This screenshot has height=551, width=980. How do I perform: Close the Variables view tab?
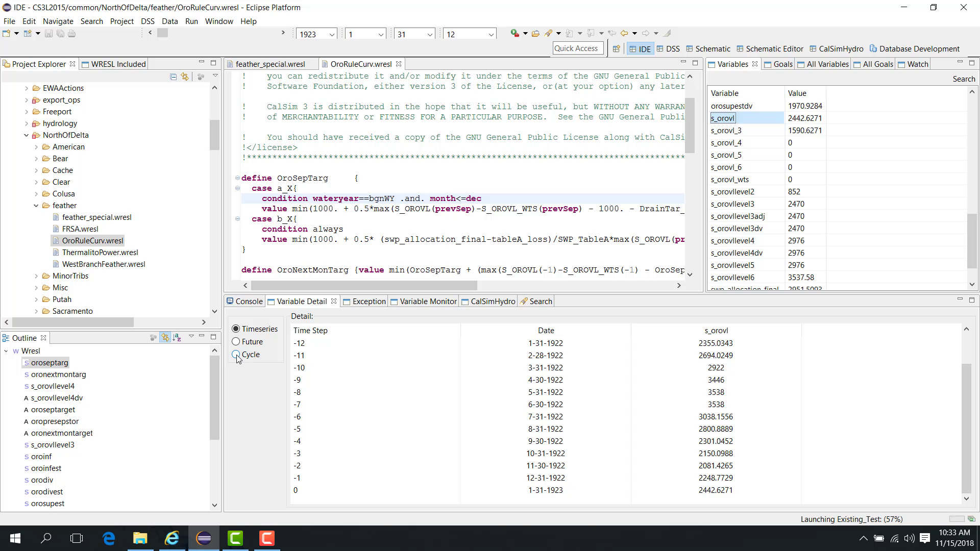pos(754,64)
